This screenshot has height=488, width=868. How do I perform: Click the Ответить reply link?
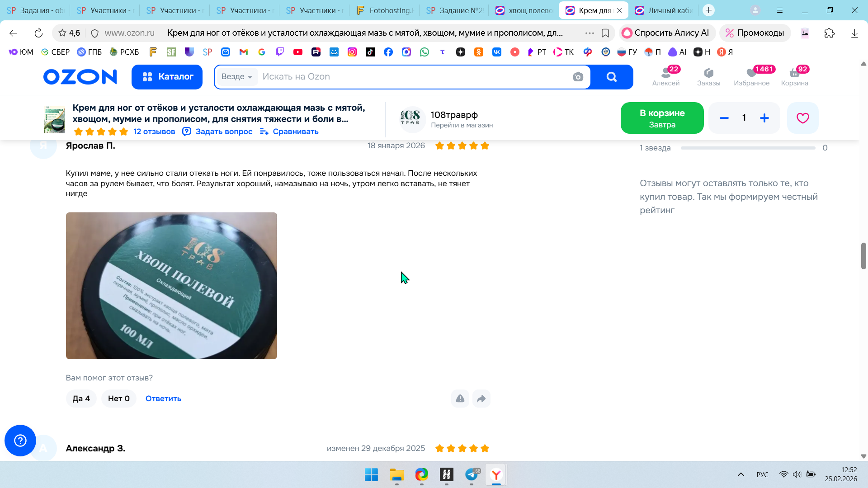coord(163,399)
